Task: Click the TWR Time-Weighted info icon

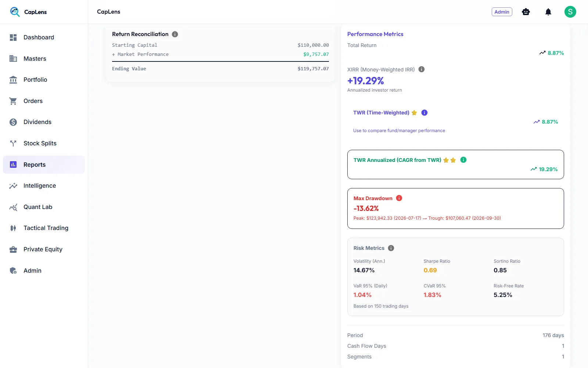Action: point(424,113)
